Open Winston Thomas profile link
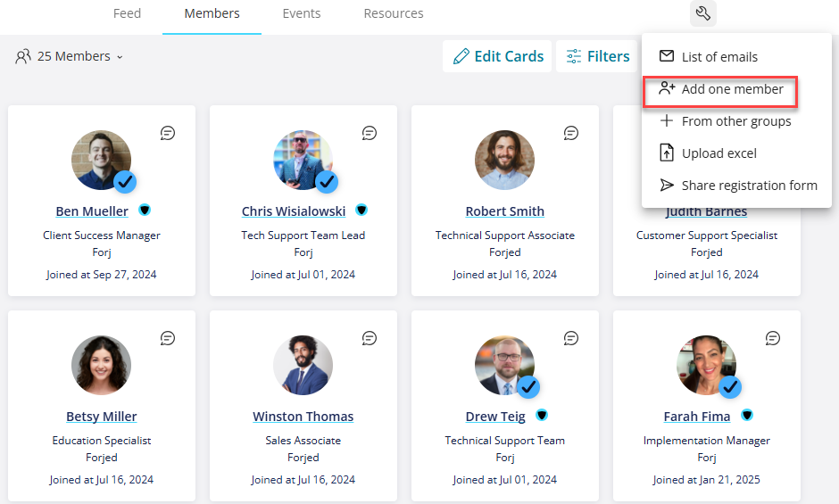This screenshot has height=504, width=839. 303,417
